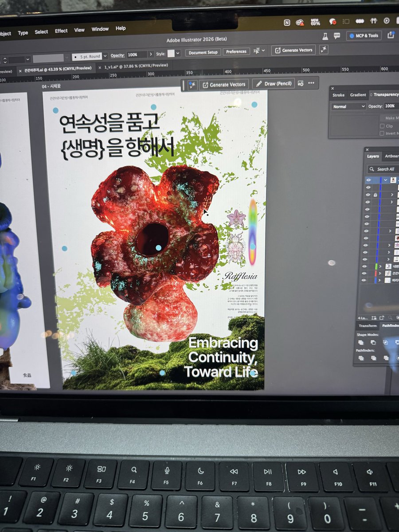Click the Minus Front shape mode icon
399x532 pixels.
tap(373, 342)
